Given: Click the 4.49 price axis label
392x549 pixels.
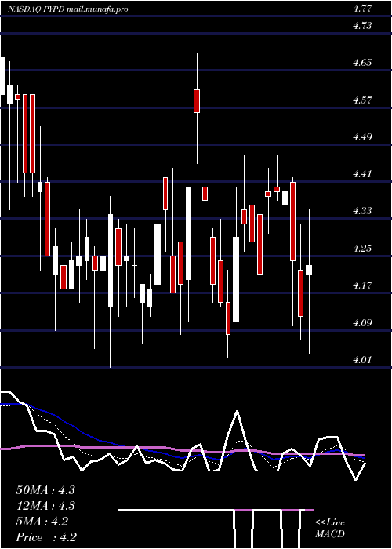Looking at the screenshot, I should click(362, 137).
